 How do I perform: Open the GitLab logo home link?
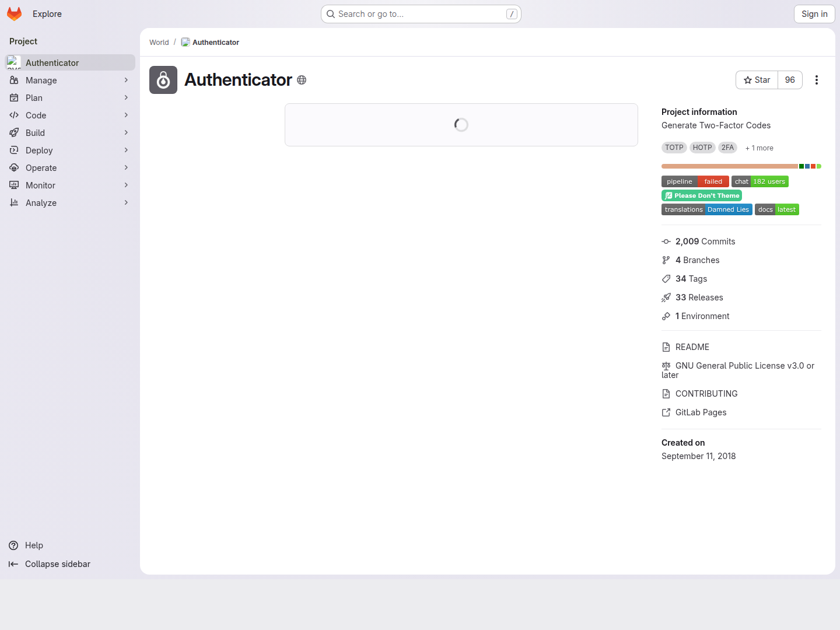[x=15, y=14]
